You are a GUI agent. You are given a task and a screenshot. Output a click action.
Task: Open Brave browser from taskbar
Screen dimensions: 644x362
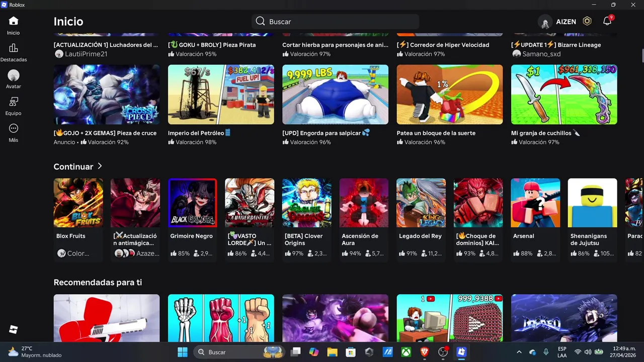425,352
